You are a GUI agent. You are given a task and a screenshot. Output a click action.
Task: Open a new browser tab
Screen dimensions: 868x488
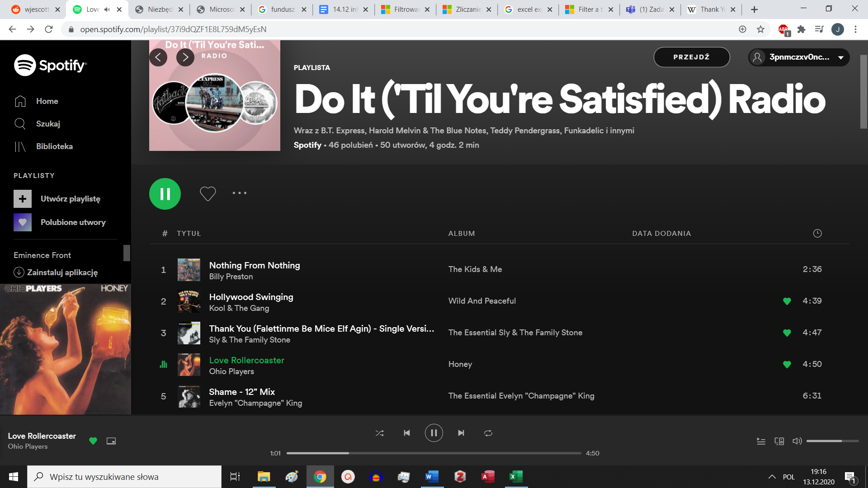pos(754,9)
